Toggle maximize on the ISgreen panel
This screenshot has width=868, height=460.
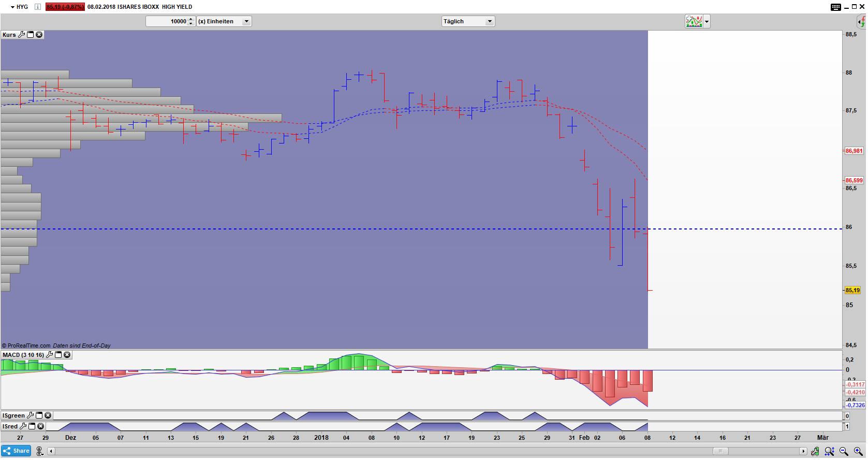pyautogui.click(x=39, y=415)
